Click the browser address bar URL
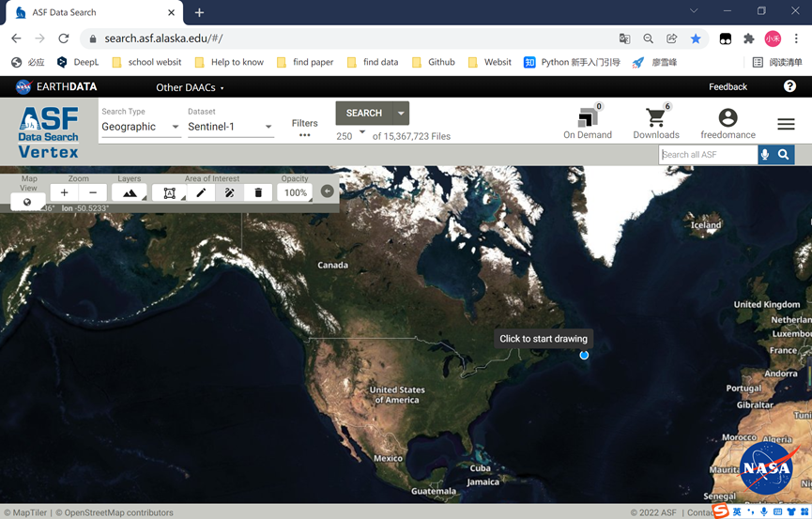The image size is (812, 519). (163, 38)
